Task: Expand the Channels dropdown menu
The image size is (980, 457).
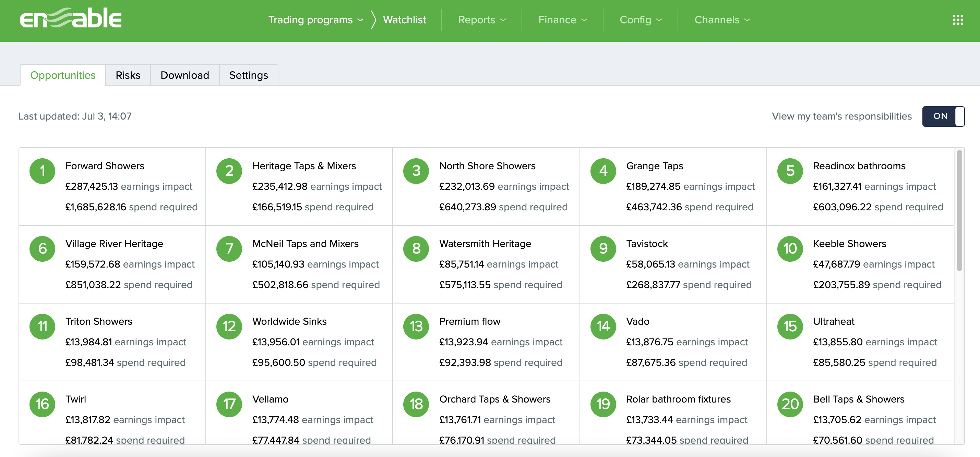Action: [x=722, y=20]
